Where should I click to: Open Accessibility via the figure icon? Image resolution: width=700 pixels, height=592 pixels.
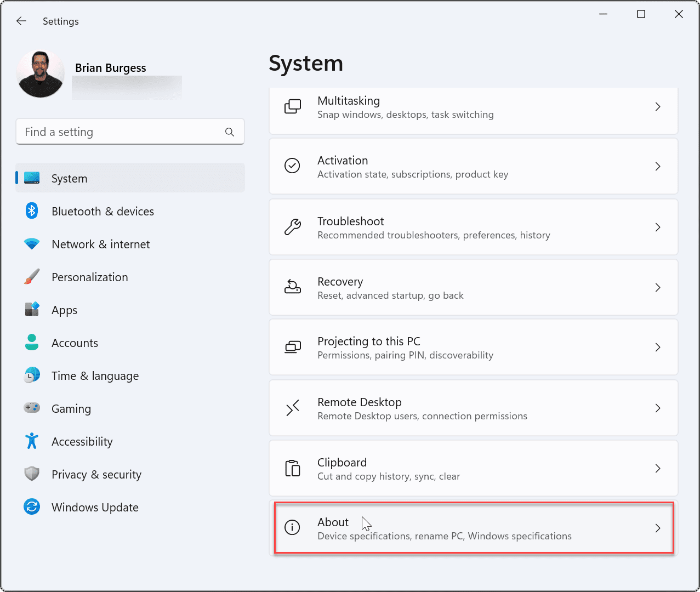pos(32,441)
